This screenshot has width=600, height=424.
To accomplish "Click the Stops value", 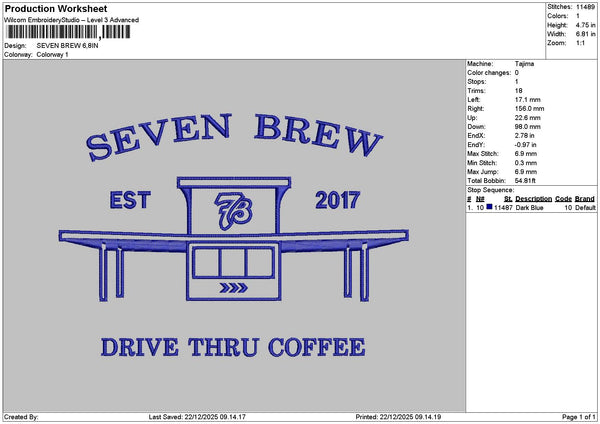I will (517, 82).
